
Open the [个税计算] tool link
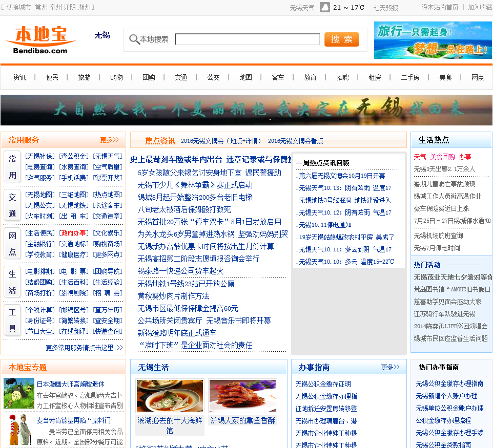point(40,310)
